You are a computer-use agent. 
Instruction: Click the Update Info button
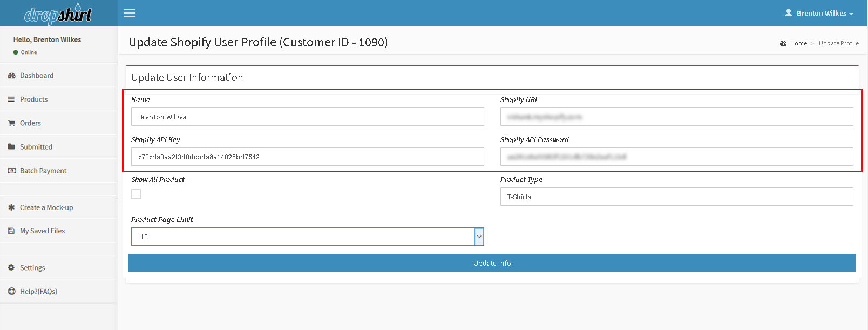[492, 263]
